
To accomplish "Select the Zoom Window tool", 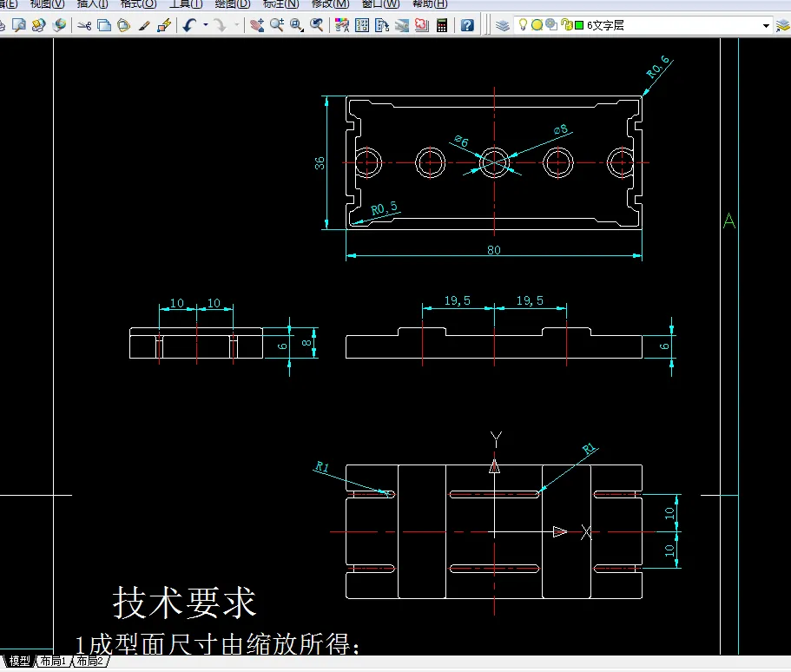I will click(x=297, y=25).
